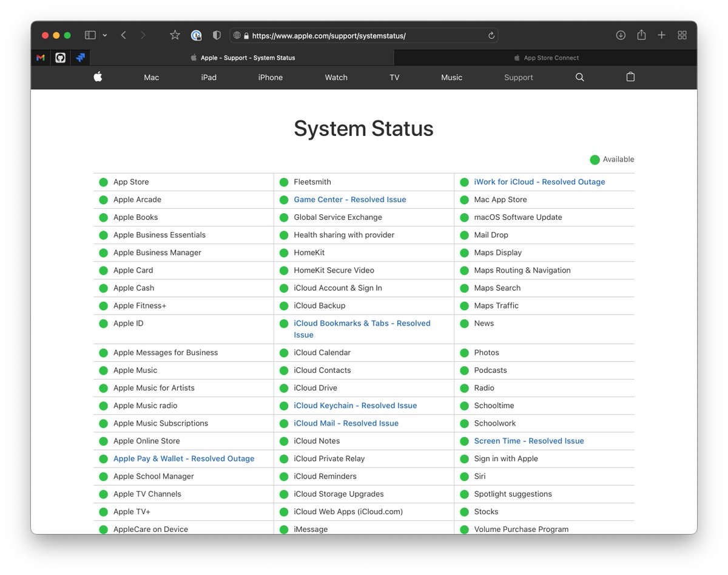This screenshot has height=575, width=728.
Task: Open the Support menu item
Action: [519, 77]
